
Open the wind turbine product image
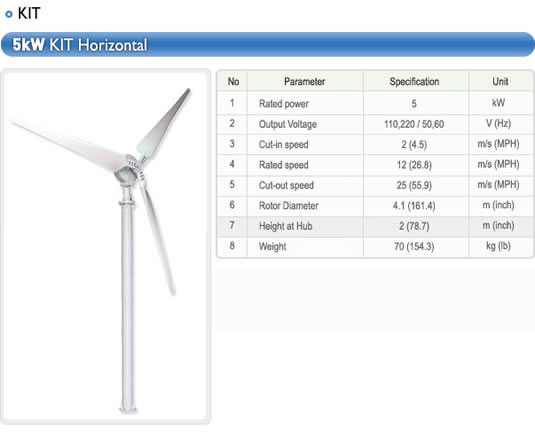pyautogui.click(x=105, y=246)
